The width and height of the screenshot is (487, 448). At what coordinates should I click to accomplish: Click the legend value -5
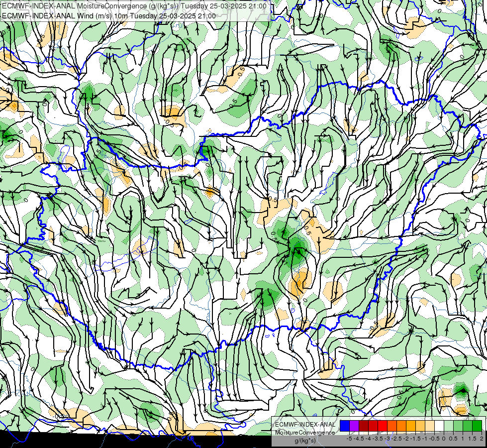point(349,439)
